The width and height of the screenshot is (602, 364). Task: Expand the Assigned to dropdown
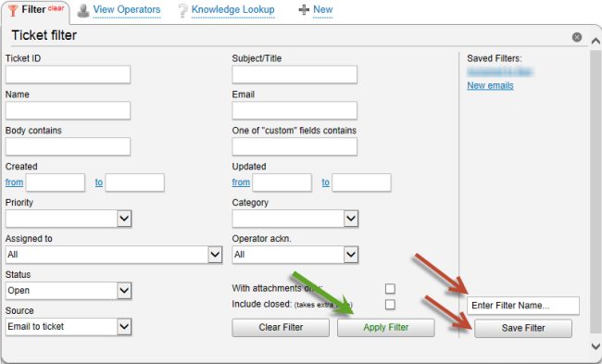coord(215,254)
